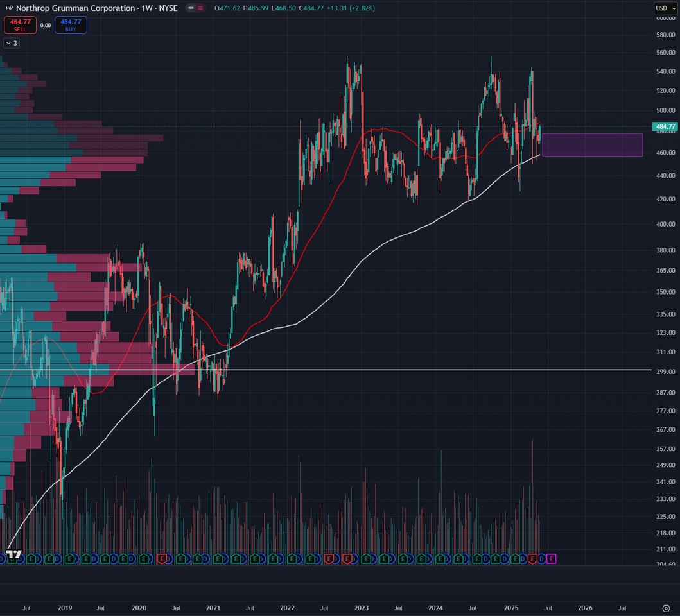
Task: Click the high value H485.99
Action: point(256,8)
